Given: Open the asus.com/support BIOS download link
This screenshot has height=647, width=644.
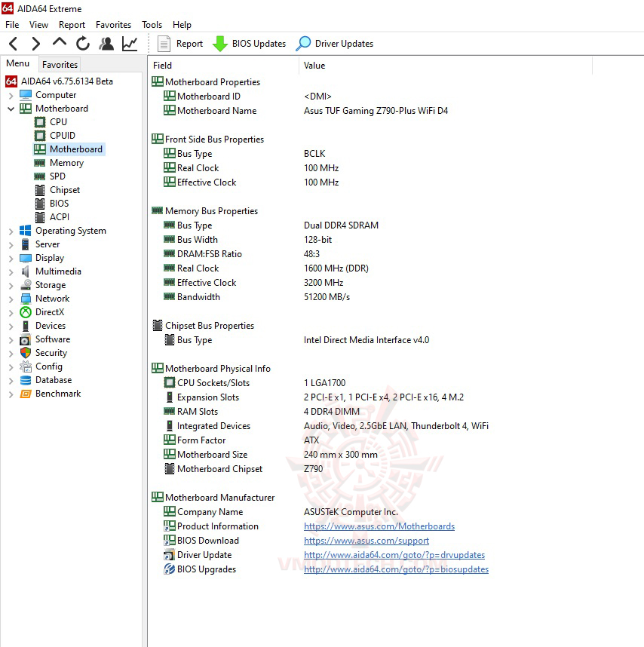Looking at the screenshot, I should click(x=366, y=541).
